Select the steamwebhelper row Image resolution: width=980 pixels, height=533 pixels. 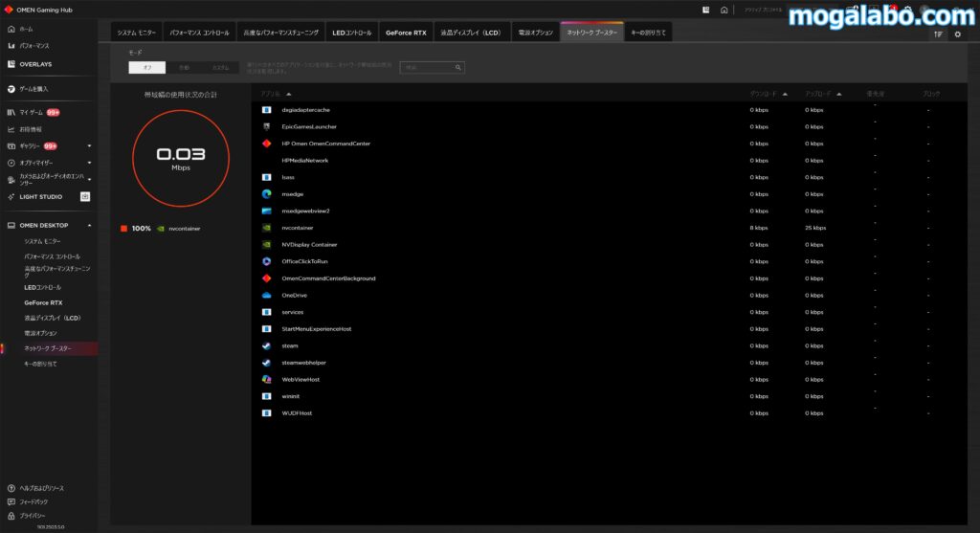point(609,363)
